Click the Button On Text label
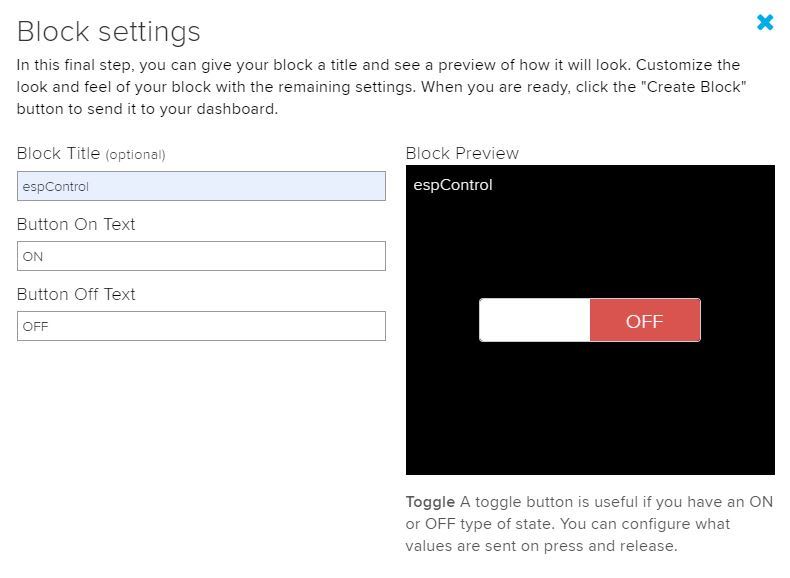The image size is (790, 578). pyautogui.click(x=76, y=224)
